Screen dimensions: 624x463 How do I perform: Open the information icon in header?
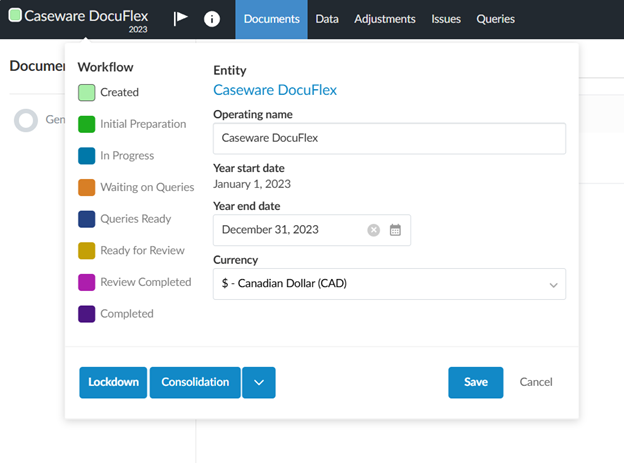pyautogui.click(x=211, y=19)
